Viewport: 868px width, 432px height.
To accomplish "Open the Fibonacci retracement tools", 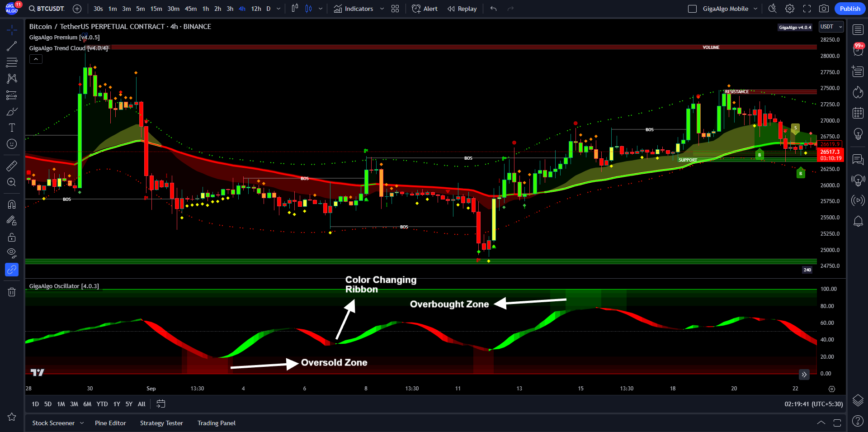I will point(12,62).
